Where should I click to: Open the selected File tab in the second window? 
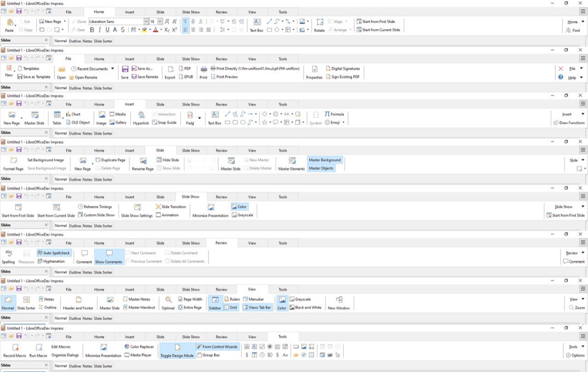click(69, 59)
